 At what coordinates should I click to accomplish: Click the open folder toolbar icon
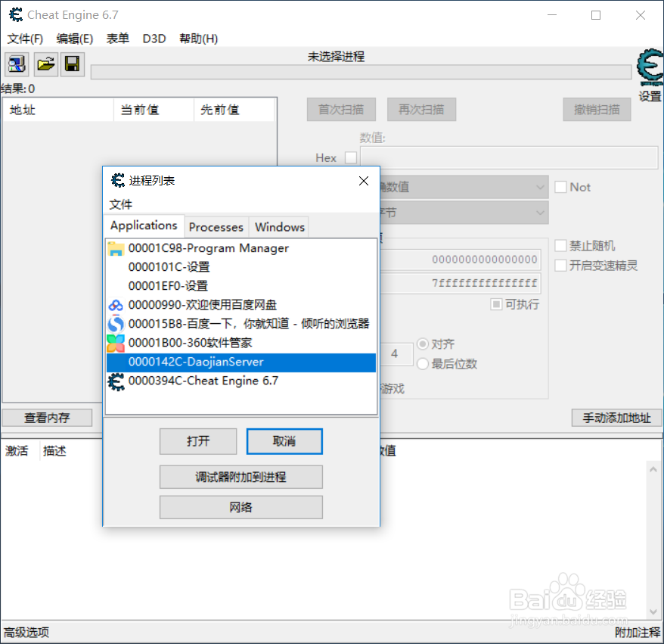45,64
